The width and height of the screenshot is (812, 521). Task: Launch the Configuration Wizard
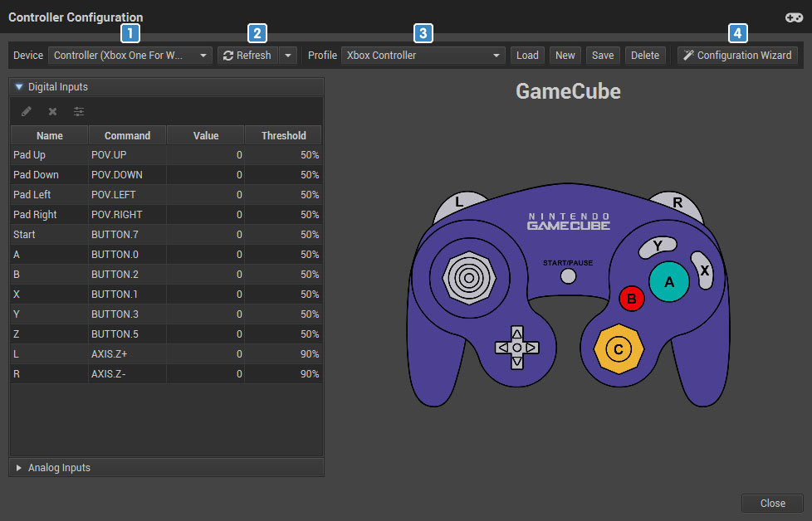[x=737, y=56]
